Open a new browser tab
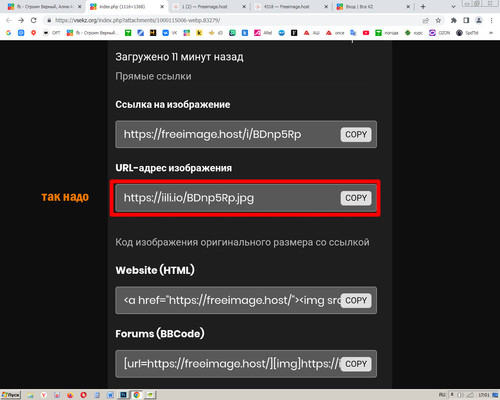The width and height of the screenshot is (500, 400). coord(423,7)
